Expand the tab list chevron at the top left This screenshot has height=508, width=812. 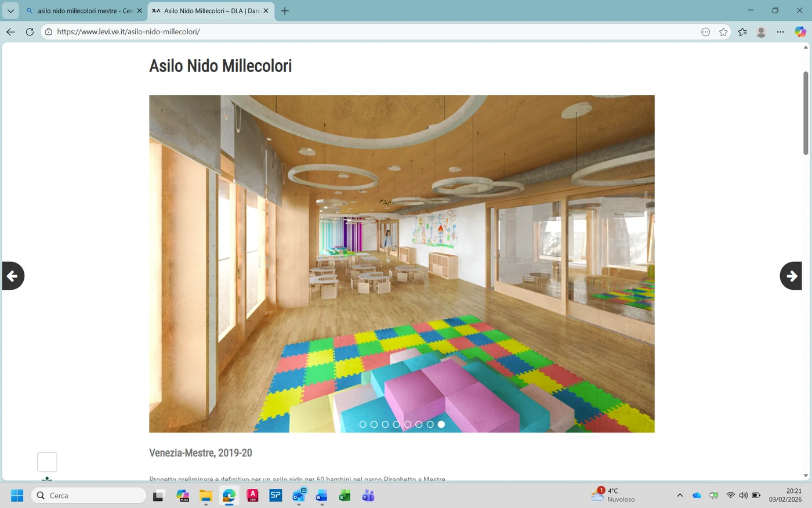[10, 11]
